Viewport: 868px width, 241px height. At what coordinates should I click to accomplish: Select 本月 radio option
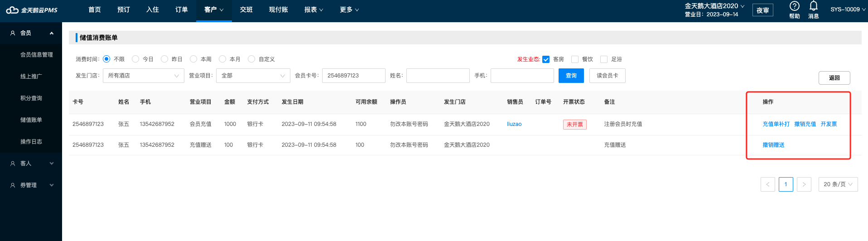coord(222,59)
